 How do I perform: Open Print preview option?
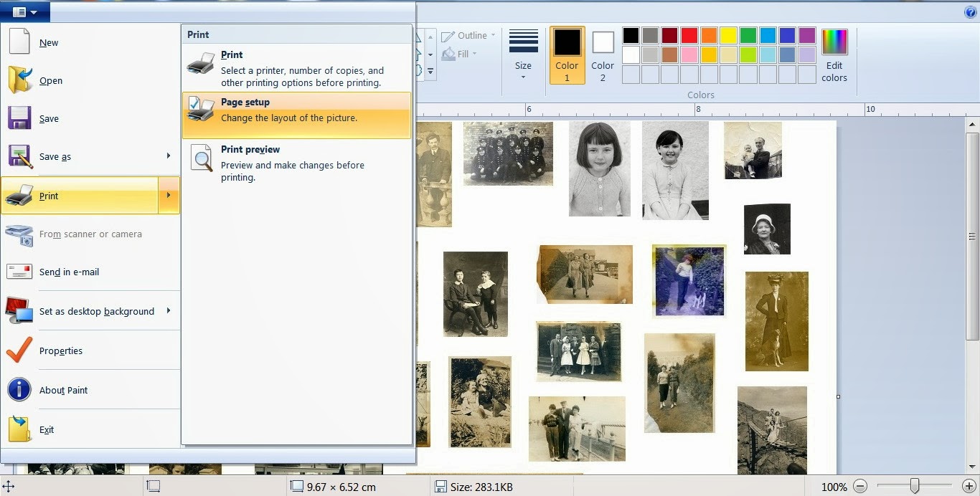pyautogui.click(x=297, y=163)
